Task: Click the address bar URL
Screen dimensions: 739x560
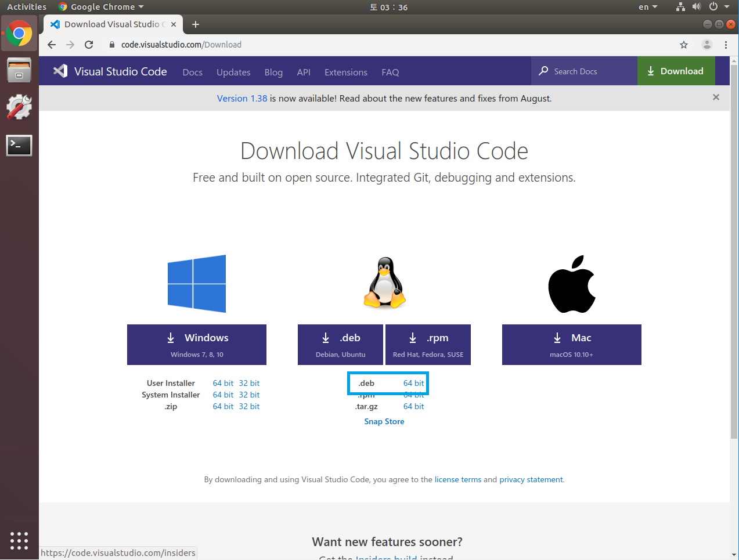Action: pos(181,45)
